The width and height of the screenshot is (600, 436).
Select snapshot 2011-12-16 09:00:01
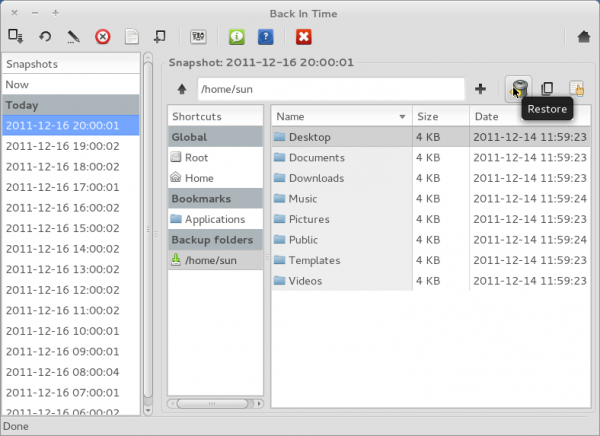tap(71, 351)
